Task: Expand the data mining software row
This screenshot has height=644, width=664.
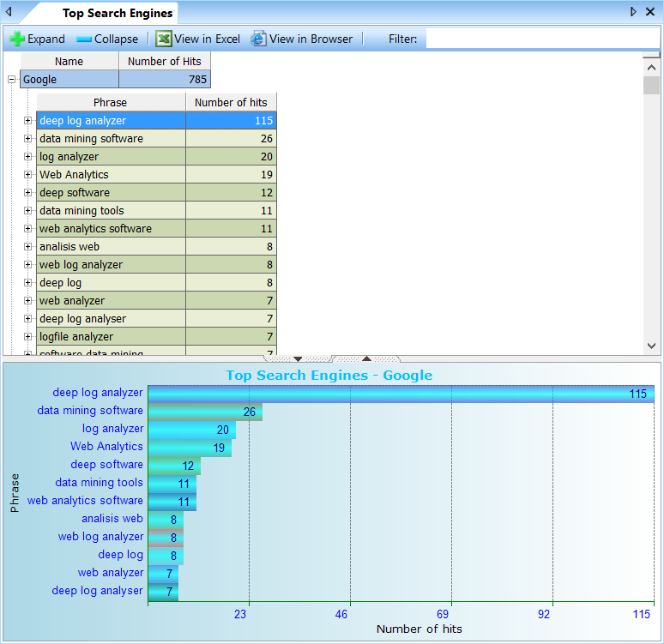Action: [x=28, y=138]
